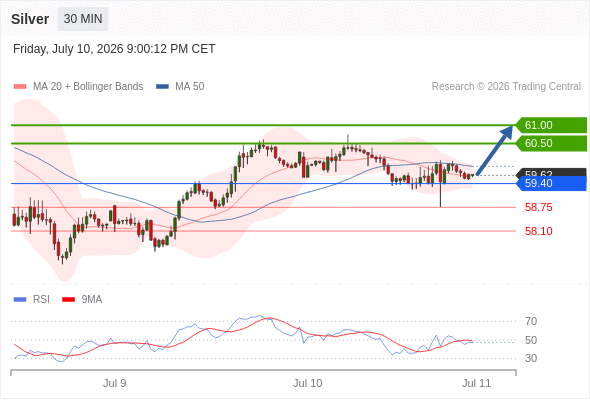The image size is (590, 400).
Task: Click the 'RSI' legend label
Action: click(41, 300)
